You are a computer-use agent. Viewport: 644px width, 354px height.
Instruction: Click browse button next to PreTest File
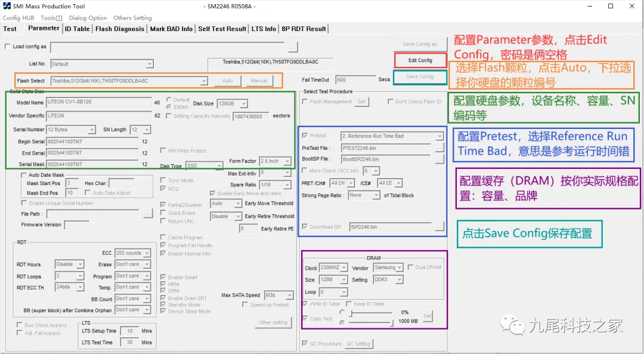(x=439, y=147)
